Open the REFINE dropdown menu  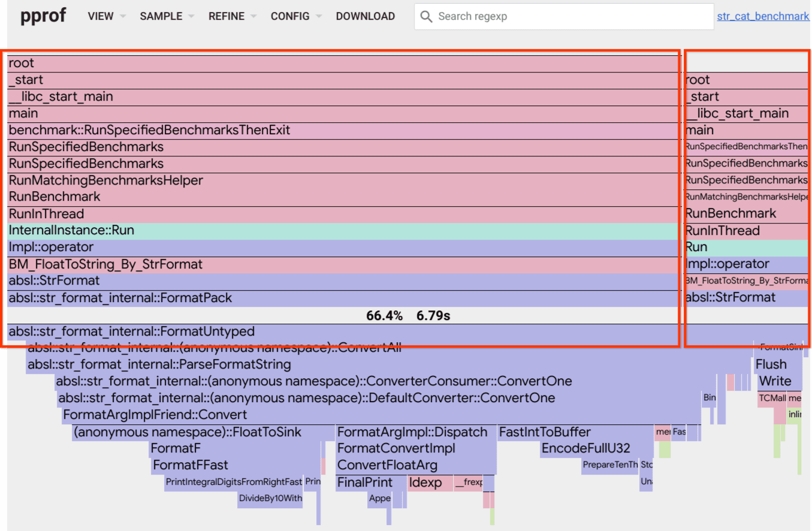[x=233, y=17]
